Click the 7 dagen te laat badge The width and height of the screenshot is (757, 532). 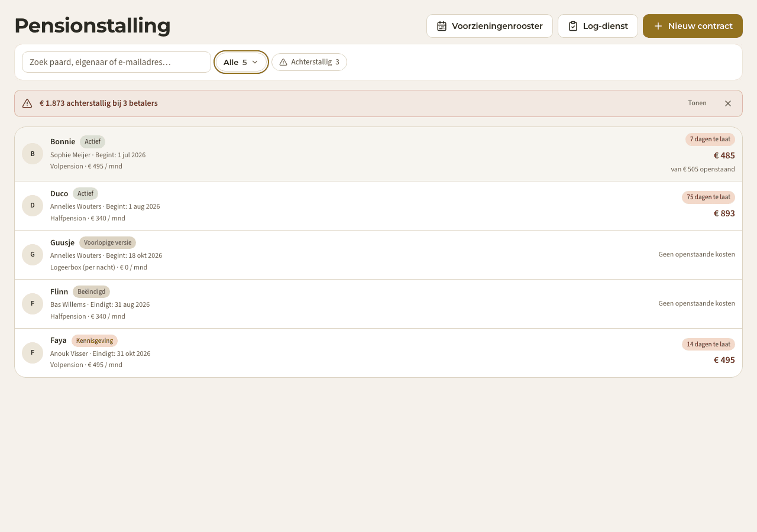point(710,140)
